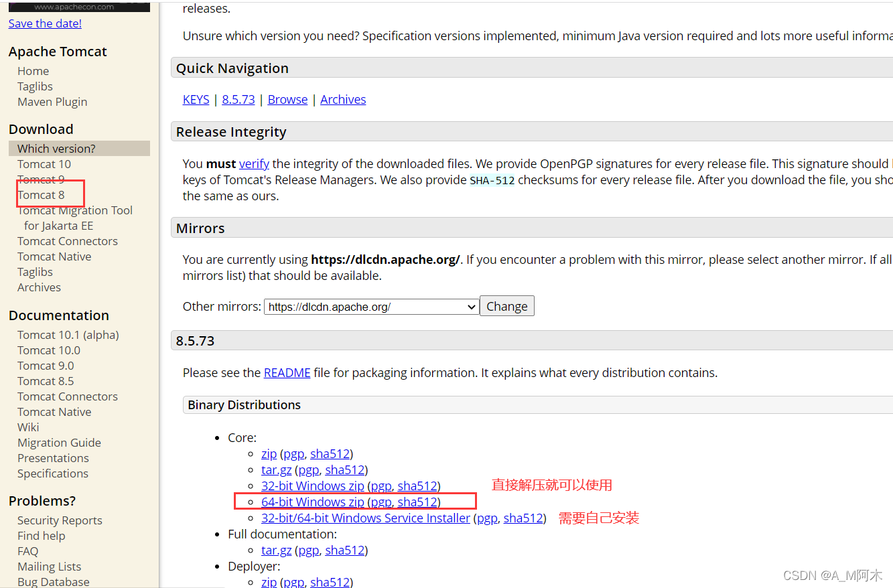
Task: Download the 32-bit Windows zip
Action: (x=313, y=486)
